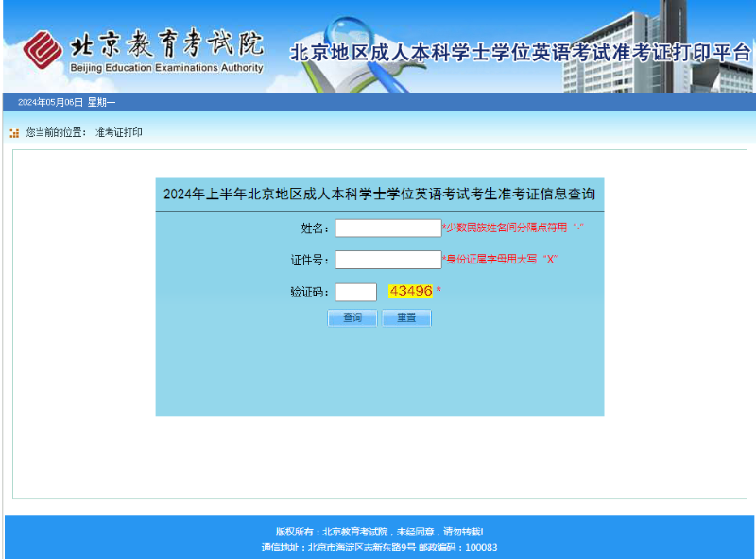The width and height of the screenshot is (756, 559).
Task: Click into the 验证码 verification code box
Action: 355,293
